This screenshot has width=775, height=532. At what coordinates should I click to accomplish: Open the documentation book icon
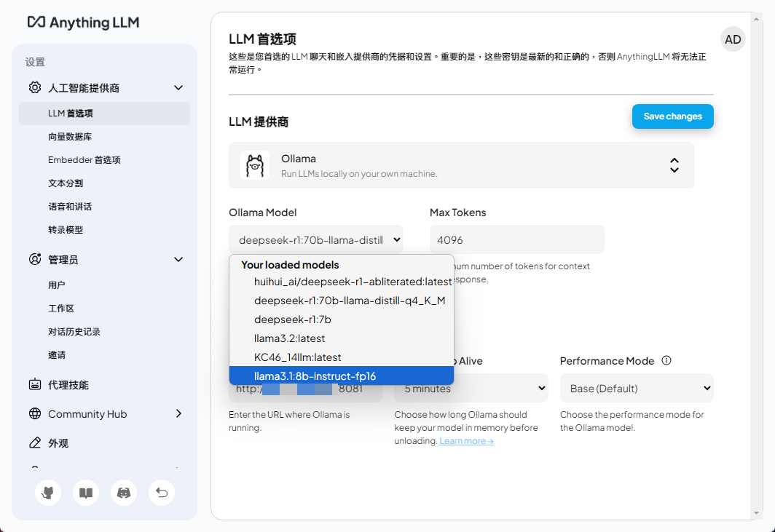coord(86,493)
